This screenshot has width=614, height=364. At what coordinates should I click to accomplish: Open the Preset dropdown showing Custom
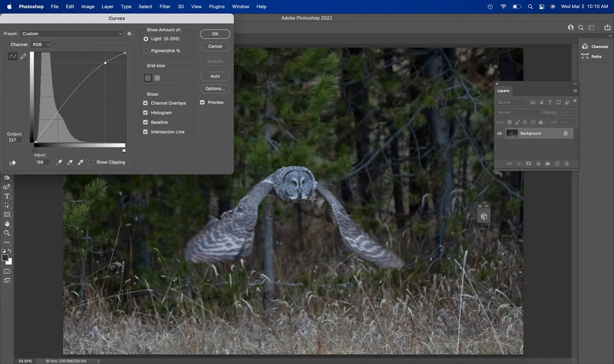click(x=72, y=34)
